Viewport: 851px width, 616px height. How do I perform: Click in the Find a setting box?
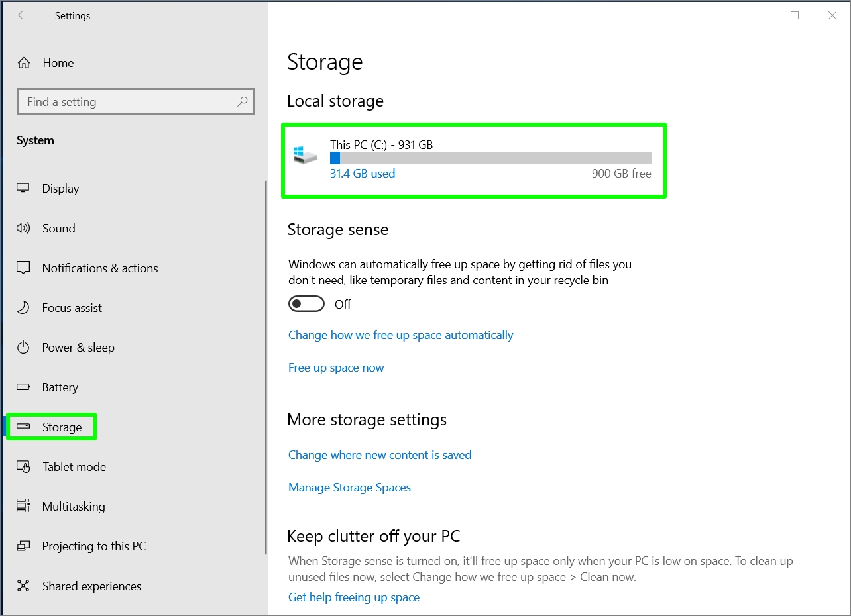pyautogui.click(x=135, y=102)
